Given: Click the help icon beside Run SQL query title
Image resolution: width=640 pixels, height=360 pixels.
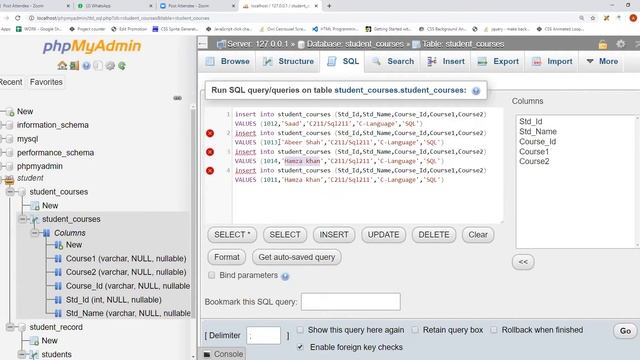Looking at the screenshot, I should coord(476,91).
